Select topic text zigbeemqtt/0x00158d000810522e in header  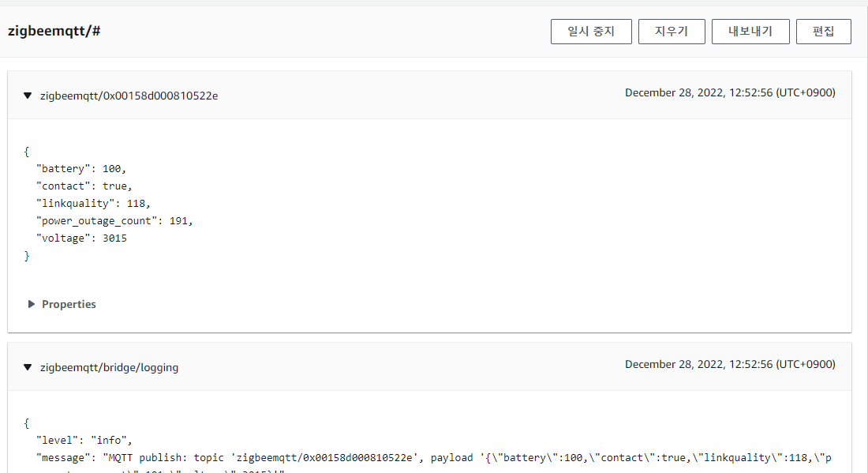(x=129, y=96)
